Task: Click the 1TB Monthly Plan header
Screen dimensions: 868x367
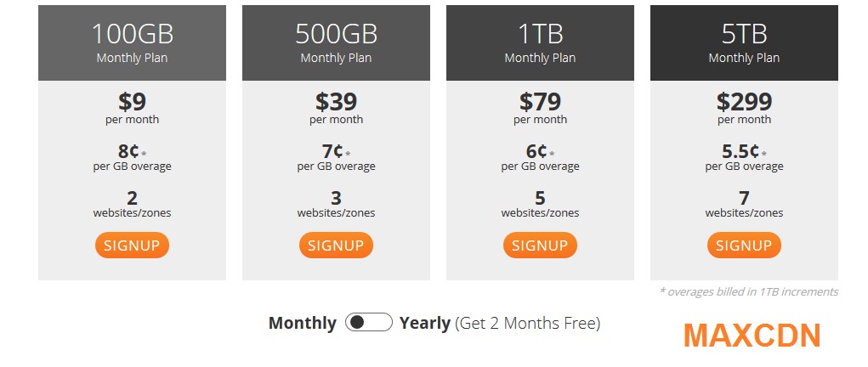Action: coord(540,43)
